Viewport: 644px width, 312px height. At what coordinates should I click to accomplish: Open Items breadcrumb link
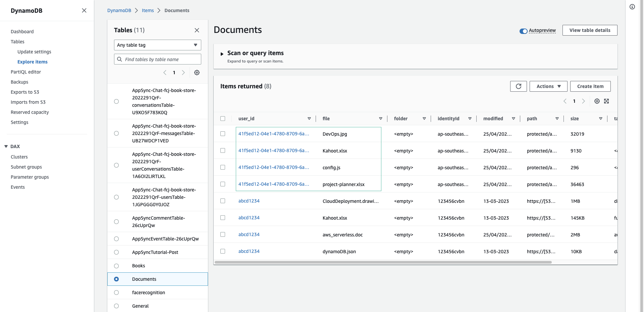[x=148, y=10]
